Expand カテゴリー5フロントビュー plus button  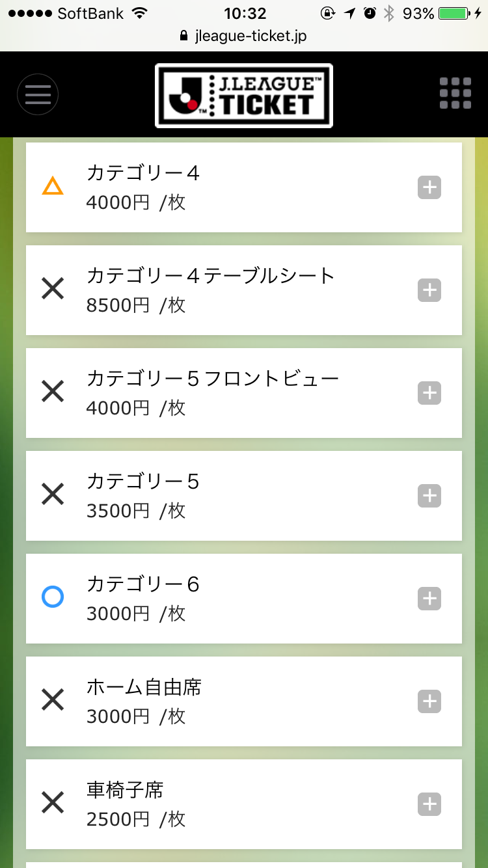pos(429,393)
